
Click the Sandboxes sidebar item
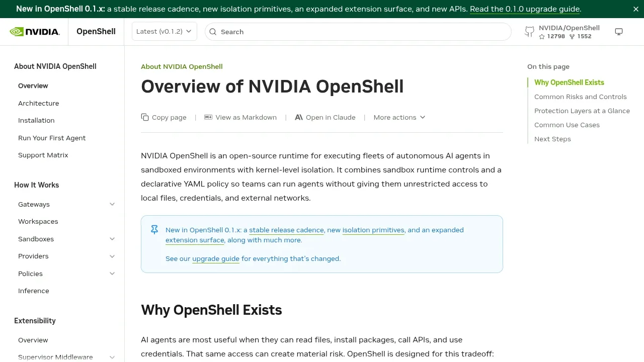(x=36, y=239)
